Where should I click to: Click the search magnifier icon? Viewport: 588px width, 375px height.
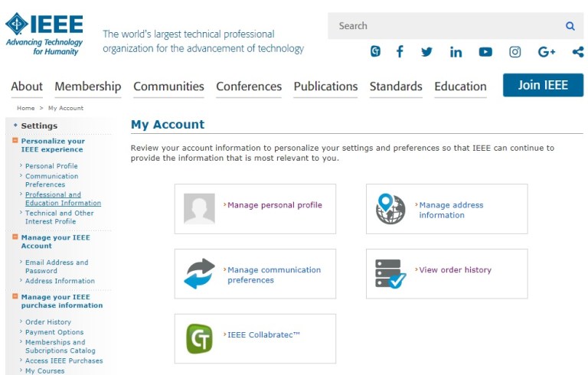(x=570, y=26)
